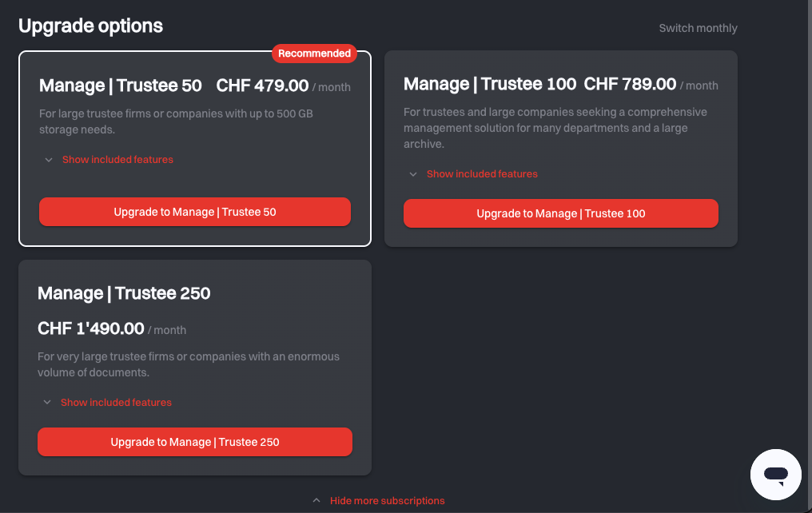Click the Upgrade options heading

(x=90, y=26)
